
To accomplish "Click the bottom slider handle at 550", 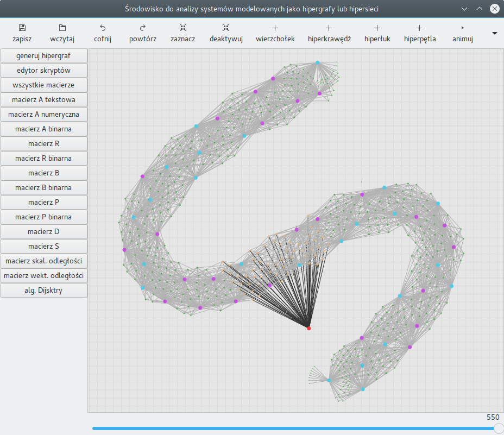I will [499, 428].
